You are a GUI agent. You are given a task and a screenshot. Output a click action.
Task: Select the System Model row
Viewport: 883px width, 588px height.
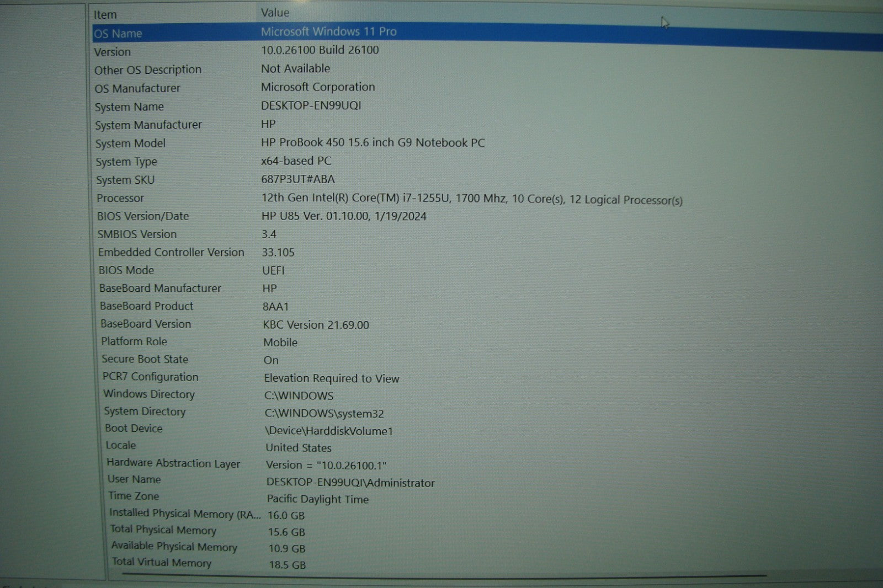click(130, 143)
